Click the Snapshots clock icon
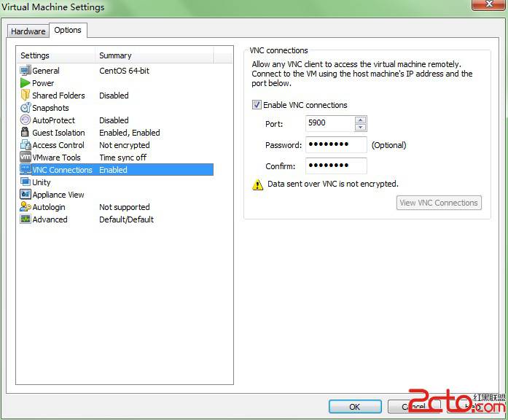 click(26, 108)
